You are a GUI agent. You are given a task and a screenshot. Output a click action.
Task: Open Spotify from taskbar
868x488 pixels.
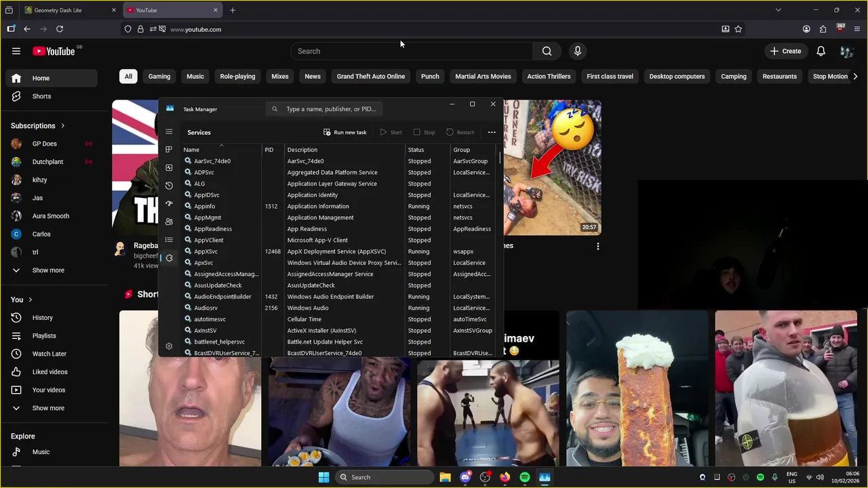[x=524, y=477]
